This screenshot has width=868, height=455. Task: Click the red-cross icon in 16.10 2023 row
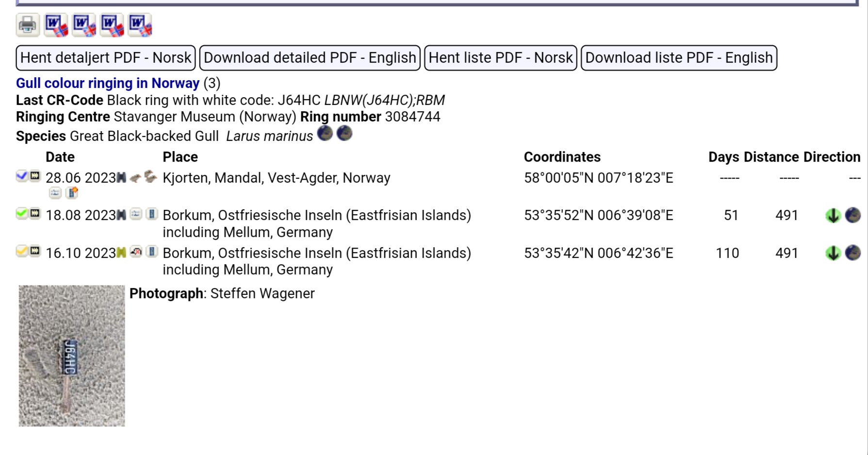[x=136, y=252]
